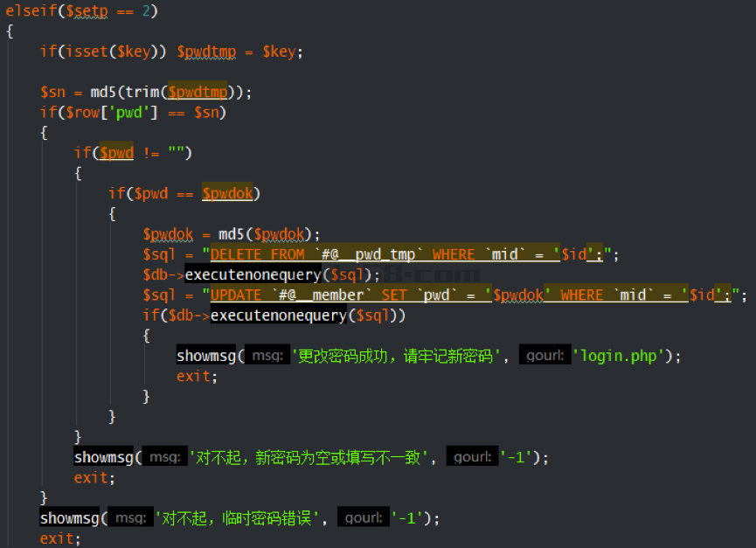Screen dimensions: 756x548
Task: Click the exit statement on the last line
Action: [58, 538]
